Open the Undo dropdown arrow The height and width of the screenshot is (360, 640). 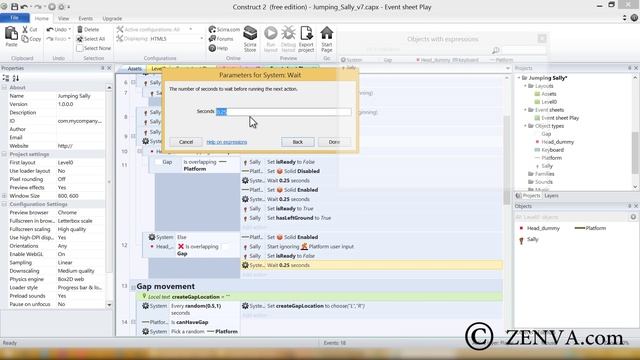(x=70, y=29)
